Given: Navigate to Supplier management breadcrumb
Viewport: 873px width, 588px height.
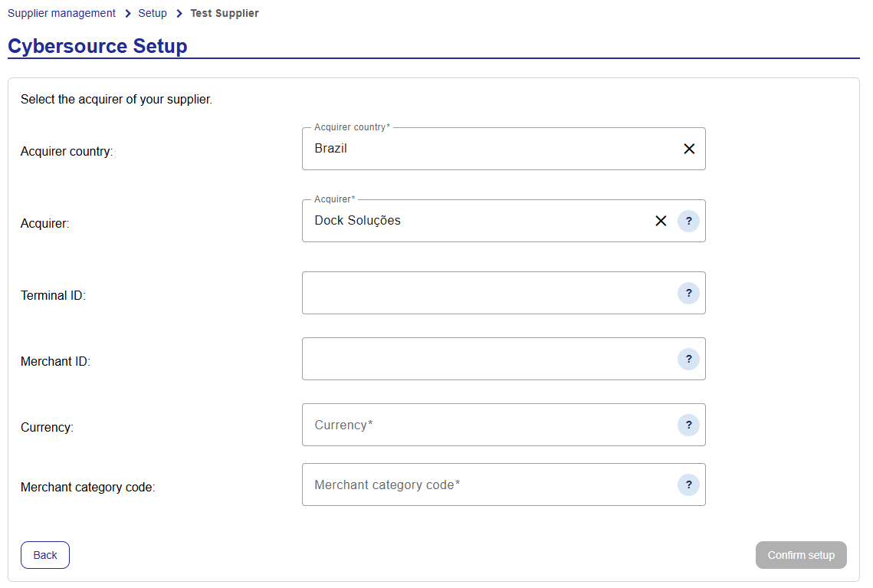Looking at the screenshot, I should pyautogui.click(x=61, y=13).
